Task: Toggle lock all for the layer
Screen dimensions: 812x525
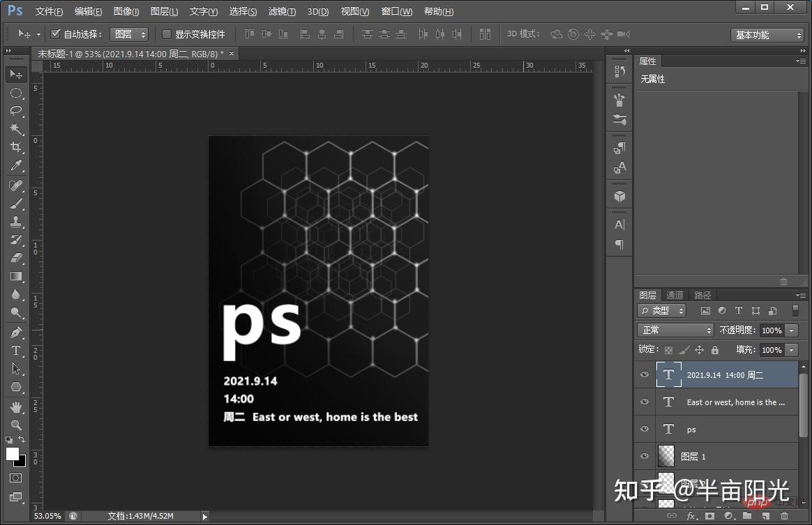Action: point(715,350)
